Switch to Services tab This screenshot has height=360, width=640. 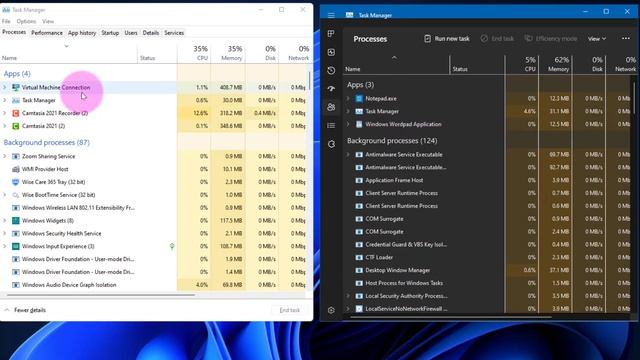coord(174,33)
